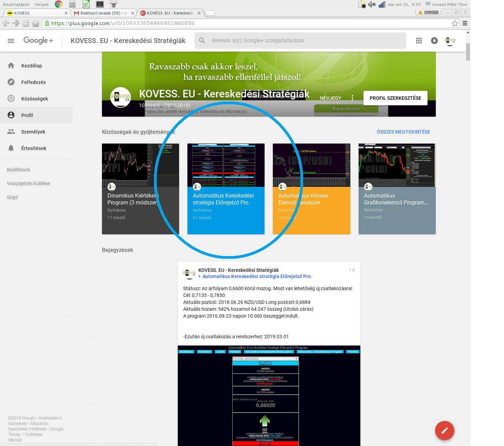Viewport: 504px width, 446px height.
Task: Click the profile picture on banner
Action: click(121, 97)
